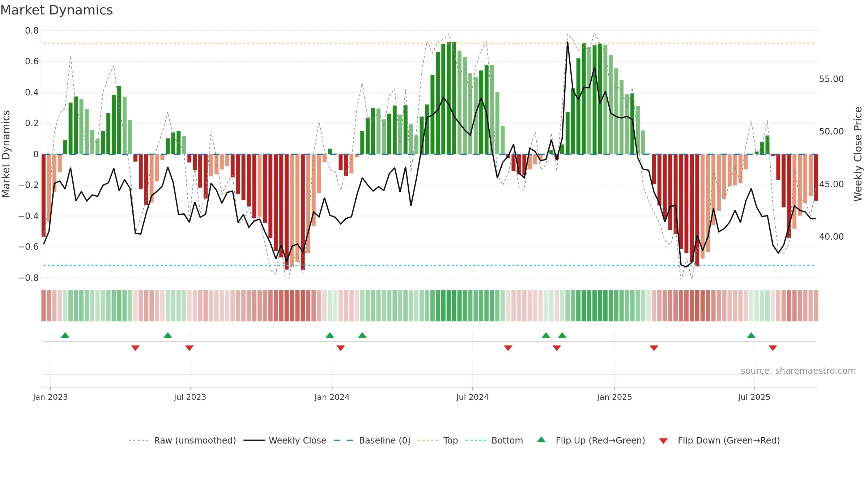Click the '−0.2' left axis tick label
Screen dimensions: 868x488
point(29,185)
